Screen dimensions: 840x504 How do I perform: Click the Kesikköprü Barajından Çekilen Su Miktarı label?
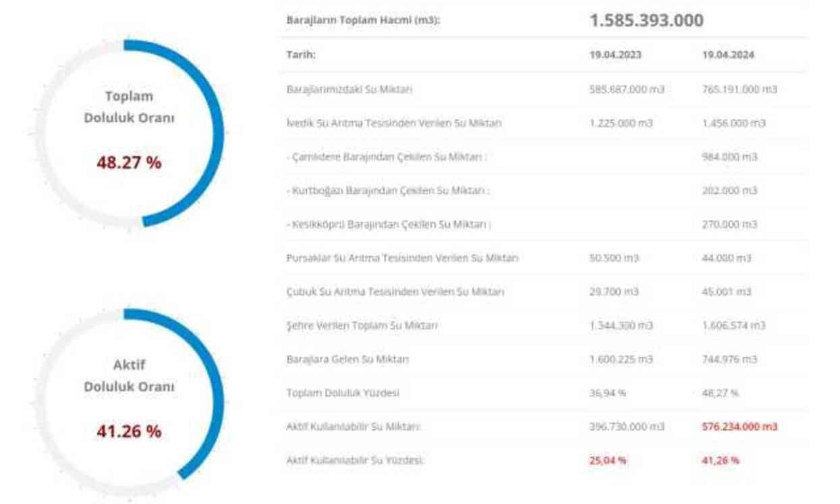(x=389, y=224)
